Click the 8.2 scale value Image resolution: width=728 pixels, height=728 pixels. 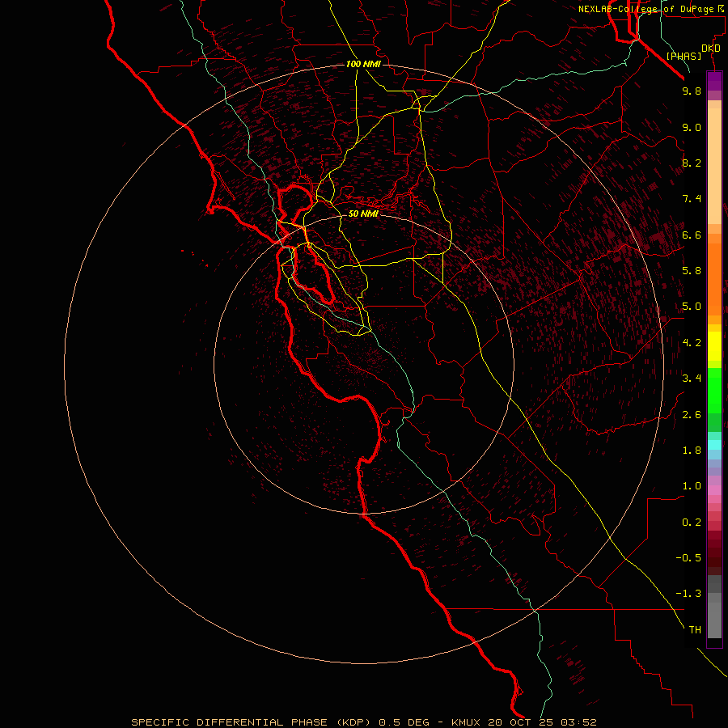(692, 163)
